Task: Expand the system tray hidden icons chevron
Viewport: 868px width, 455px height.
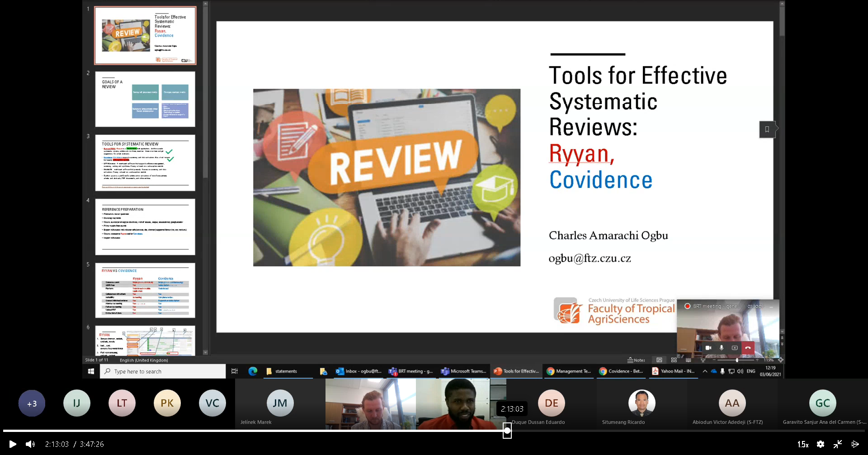Action: 705,371
